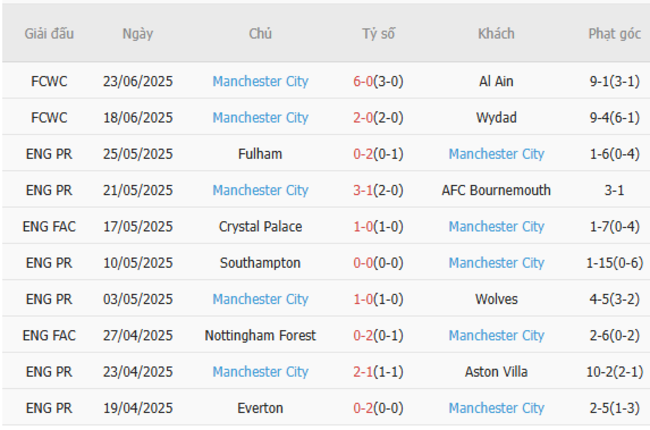
Task: Click the "Phạt góc" column header
Action: pyautogui.click(x=614, y=34)
